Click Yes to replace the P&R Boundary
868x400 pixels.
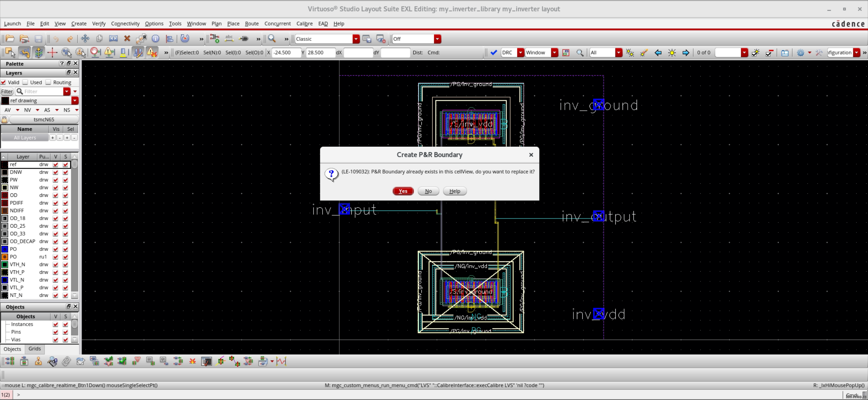click(403, 191)
